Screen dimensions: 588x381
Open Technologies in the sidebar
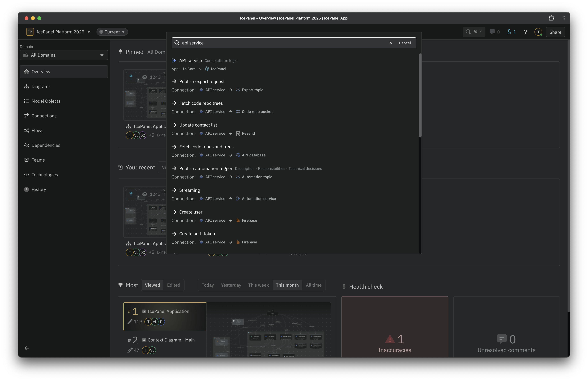click(x=64, y=175)
